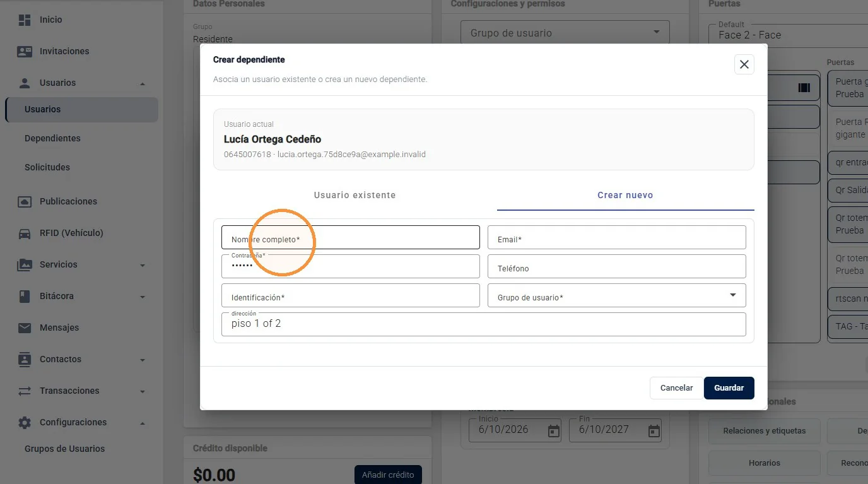The image size is (868, 484).
Task: Open Usuarios submenu item
Action: pyautogui.click(x=82, y=109)
